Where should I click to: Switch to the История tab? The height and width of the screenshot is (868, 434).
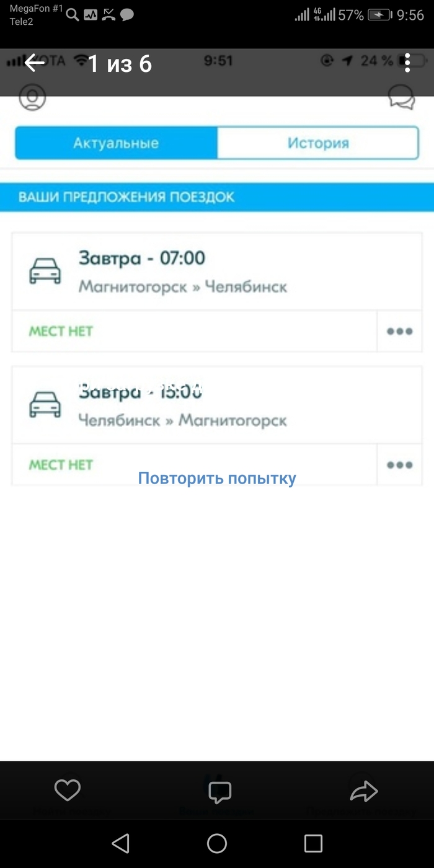(318, 143)
